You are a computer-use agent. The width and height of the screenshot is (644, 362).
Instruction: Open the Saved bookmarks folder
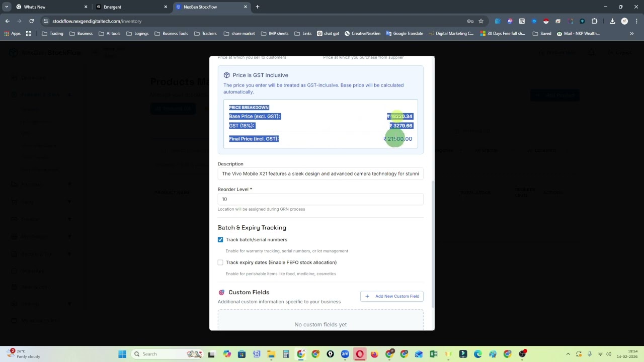point(541,34)
